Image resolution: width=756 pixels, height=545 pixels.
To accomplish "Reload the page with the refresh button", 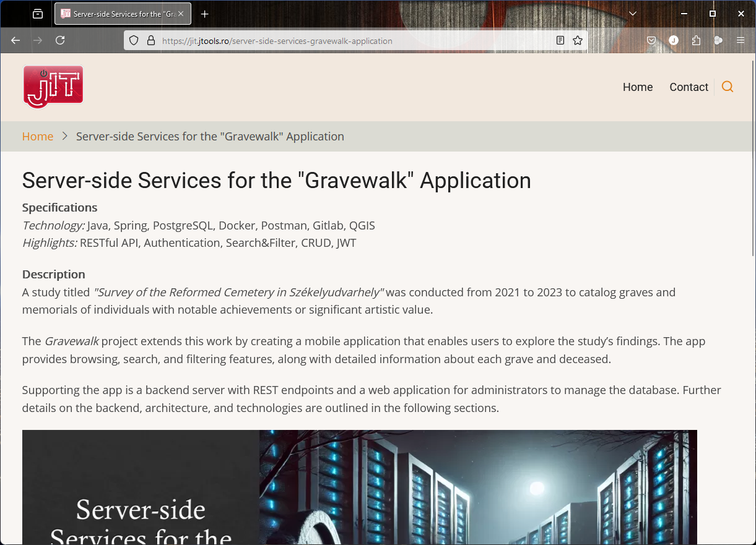I will tap(60, 40).
